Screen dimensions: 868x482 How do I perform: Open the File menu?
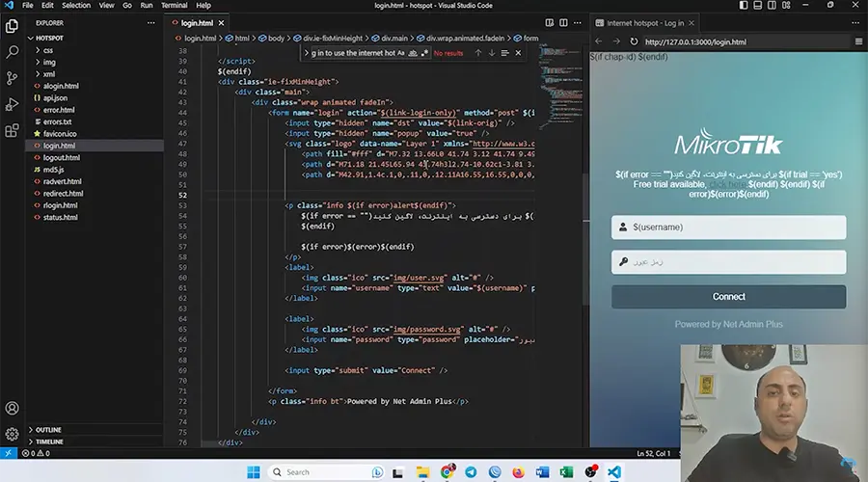(x=28, y=5)
